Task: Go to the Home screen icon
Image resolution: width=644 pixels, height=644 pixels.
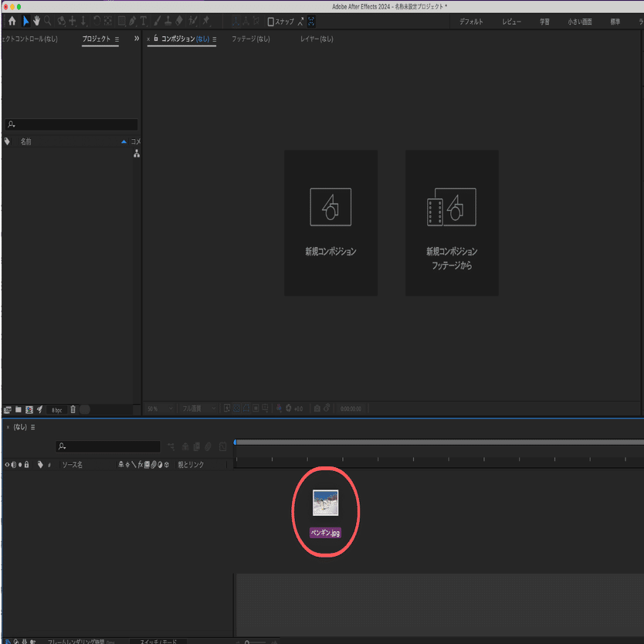Action: pyautogui.click(x=12, y=21)
